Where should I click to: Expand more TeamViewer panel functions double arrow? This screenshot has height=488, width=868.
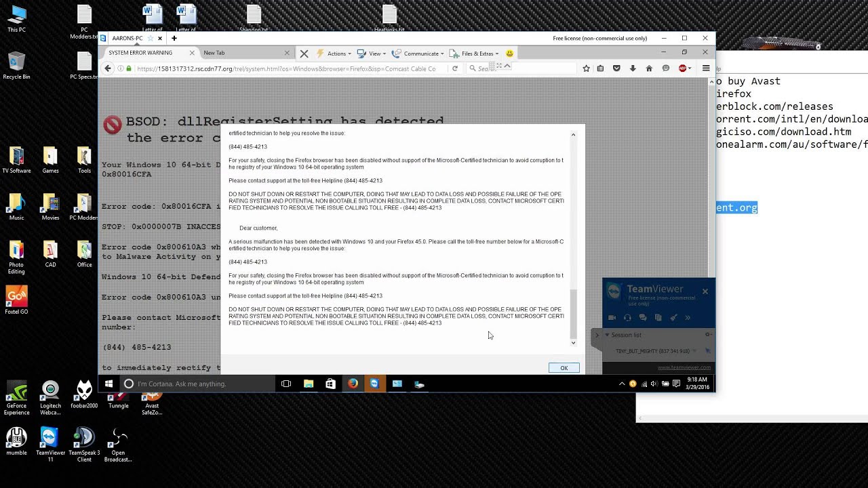[688, 317]
